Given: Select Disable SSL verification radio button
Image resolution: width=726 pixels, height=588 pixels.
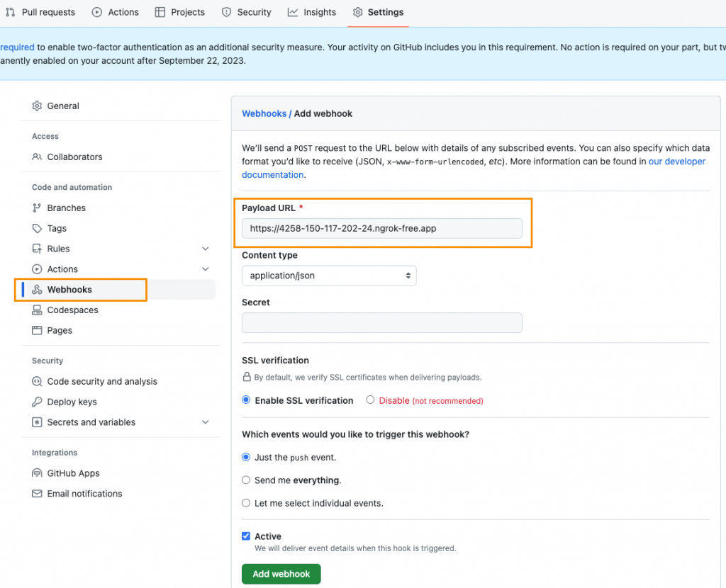Looking at the screenshot, I should tap(370, 400).
